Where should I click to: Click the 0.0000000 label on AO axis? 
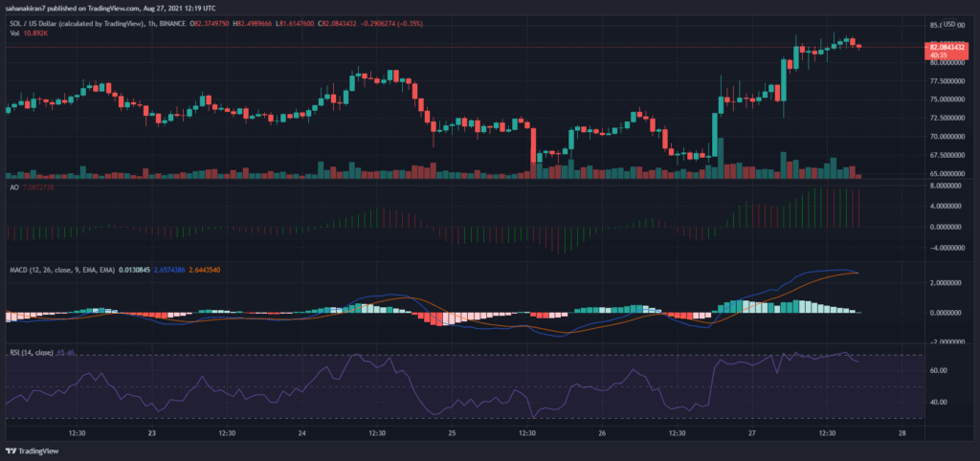(x=947, y=227)
